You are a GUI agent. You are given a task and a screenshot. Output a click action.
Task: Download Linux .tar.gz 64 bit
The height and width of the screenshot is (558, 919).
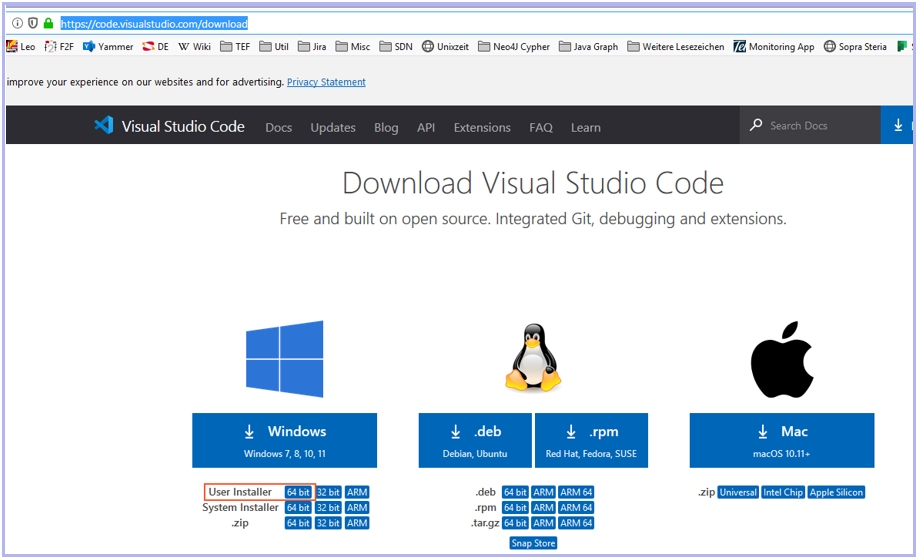515,523
